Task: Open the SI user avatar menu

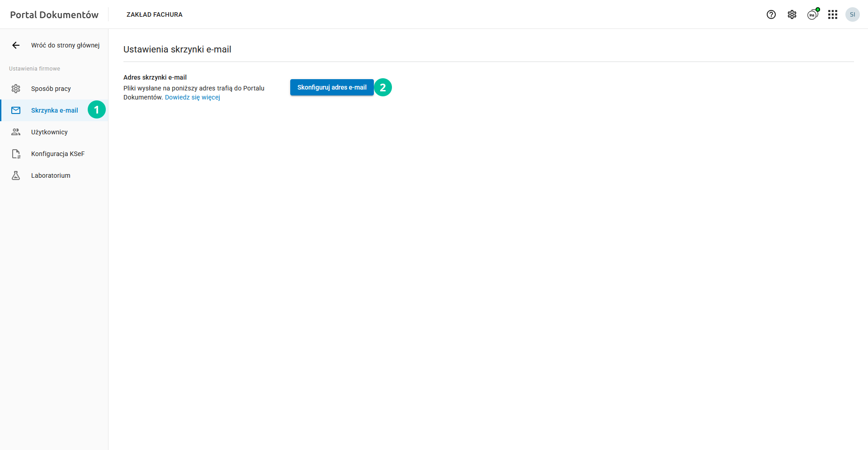Action: [852, 14]
